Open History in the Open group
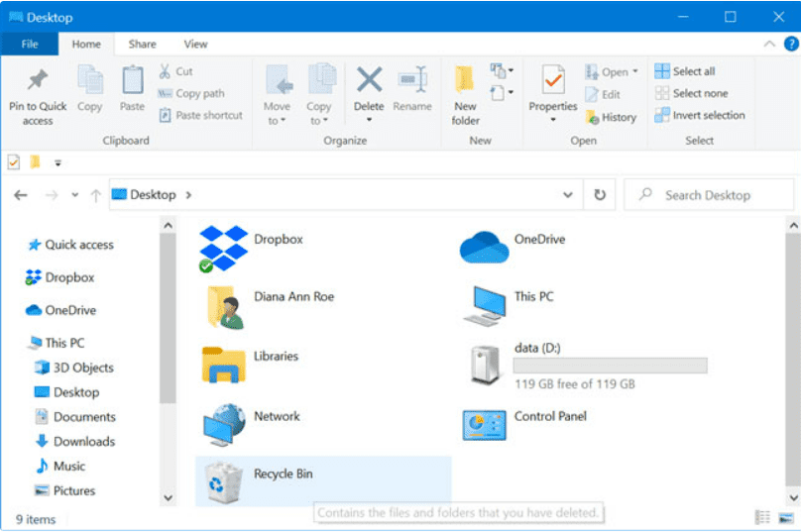 [611, 118]
